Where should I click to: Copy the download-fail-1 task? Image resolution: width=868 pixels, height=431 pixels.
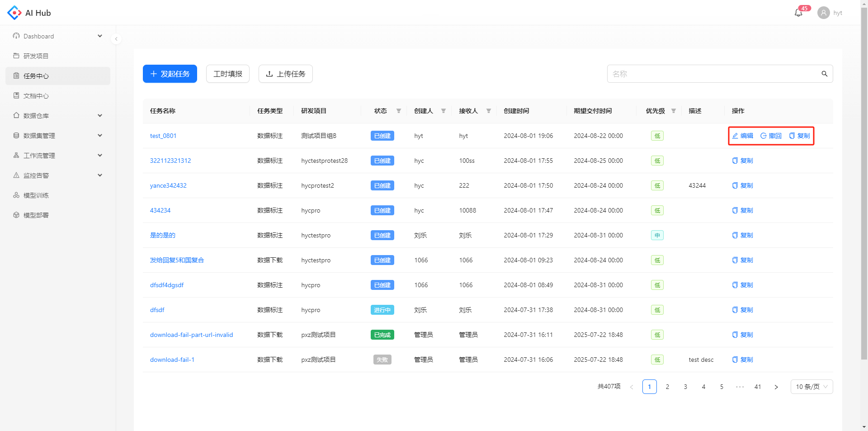[x=743, y=360]
